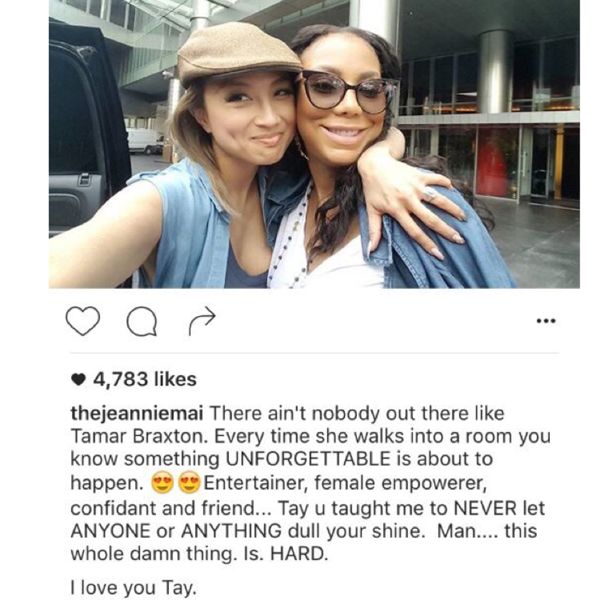This screenshot has width=600, height=600.
Task: Click the brown flat cap in photo
Action: [238, 52]
